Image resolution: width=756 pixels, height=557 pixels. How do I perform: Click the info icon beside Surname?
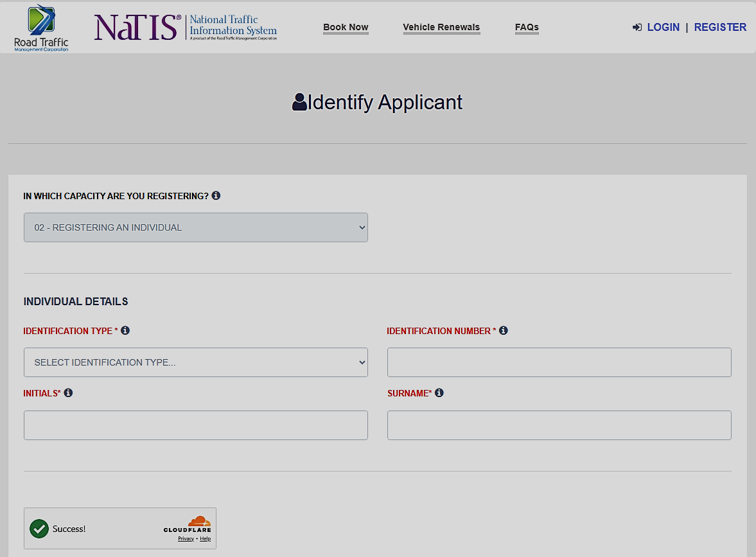tap(439, 393)
